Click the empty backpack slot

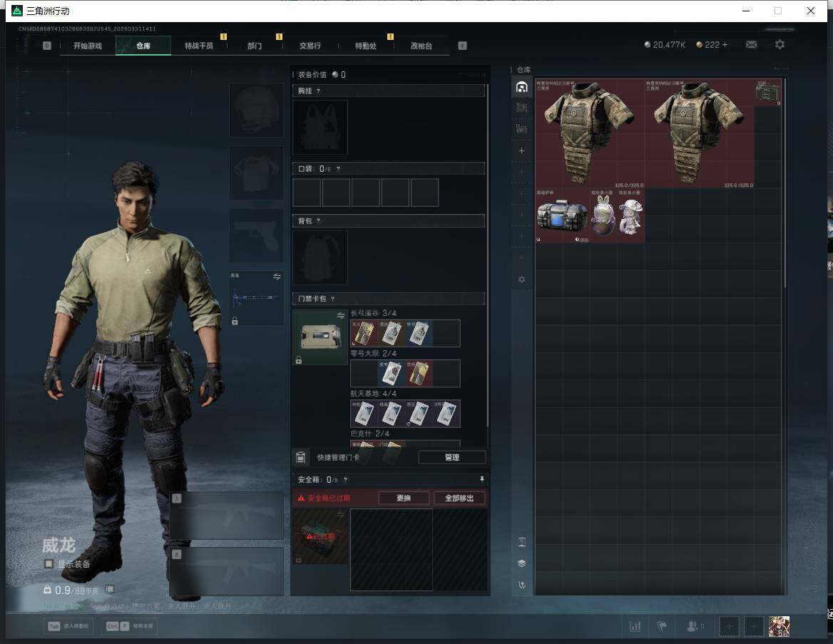point(320,257)
